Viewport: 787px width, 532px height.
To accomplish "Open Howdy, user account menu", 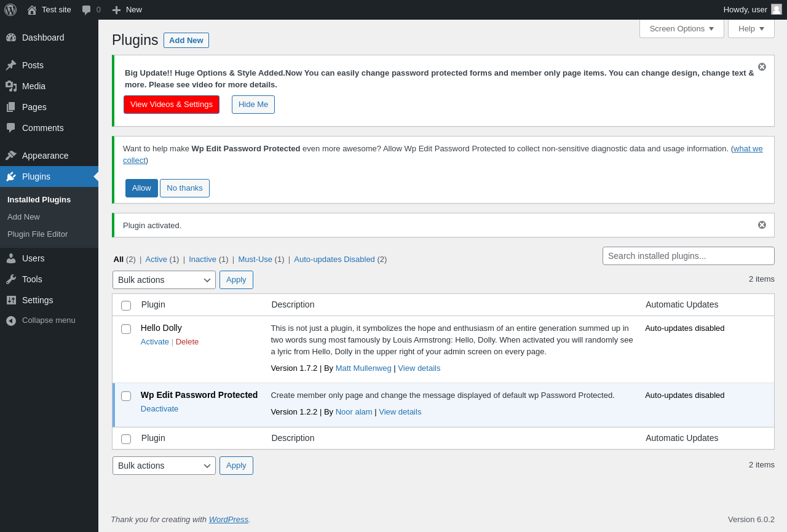I will 753,10.
